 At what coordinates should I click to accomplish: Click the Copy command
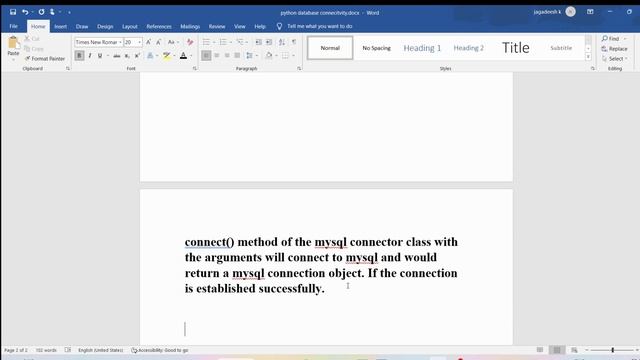pyautogui.click(x=34, y=49)
